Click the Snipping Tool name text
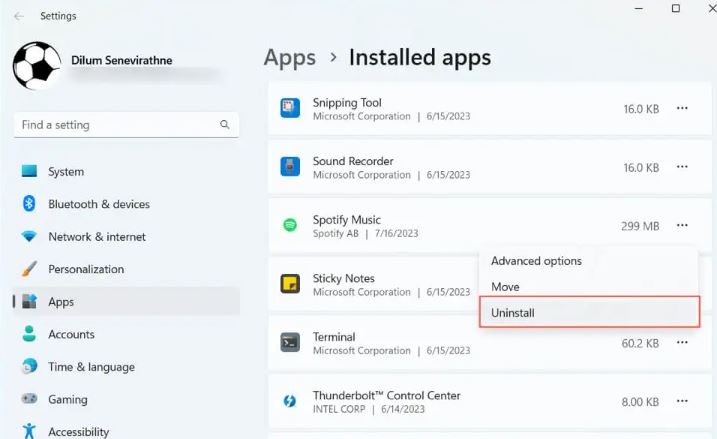 [x=347, y=103]
